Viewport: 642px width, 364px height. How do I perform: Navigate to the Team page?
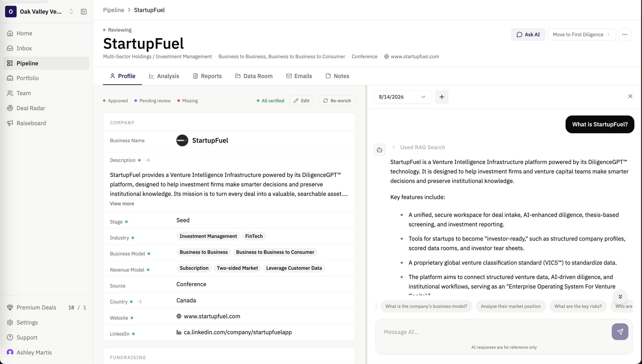pos(46,93)
